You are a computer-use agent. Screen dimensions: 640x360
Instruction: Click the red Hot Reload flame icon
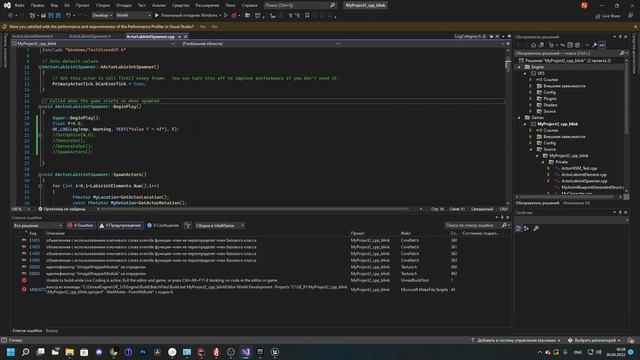(234, 16)
